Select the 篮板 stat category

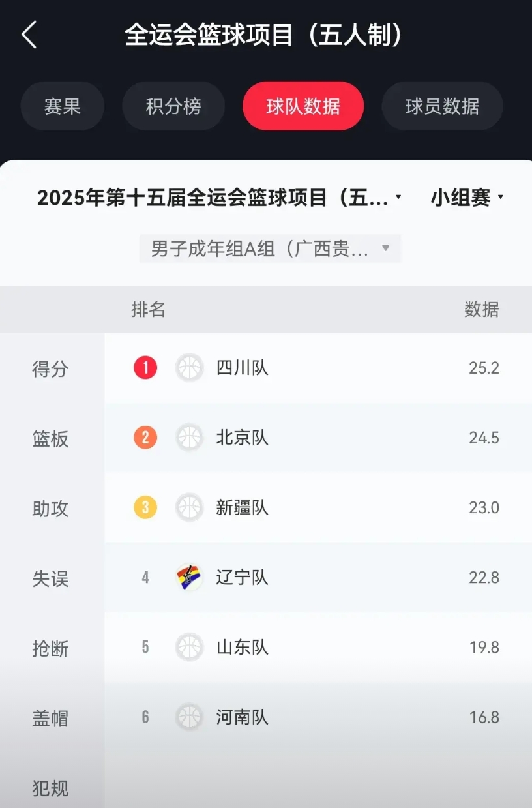click(x=50, y=439)
